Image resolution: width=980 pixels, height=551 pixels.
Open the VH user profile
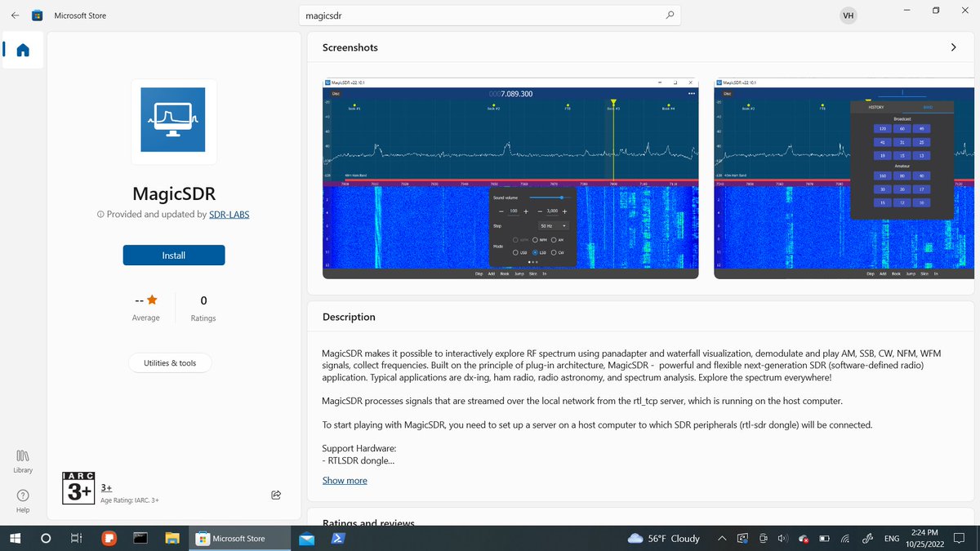point(849,16)
